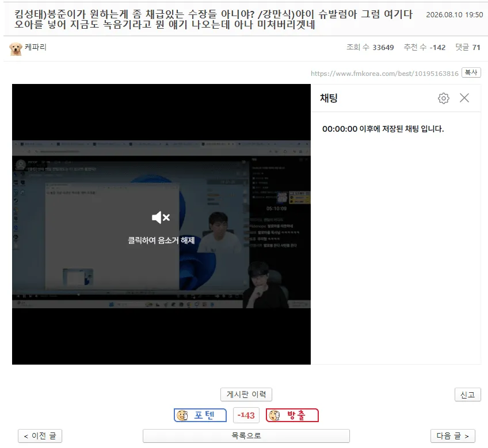Copy the post URL with 복사
This screenshot has height=448, width=488.
click(x=471, y=72)
